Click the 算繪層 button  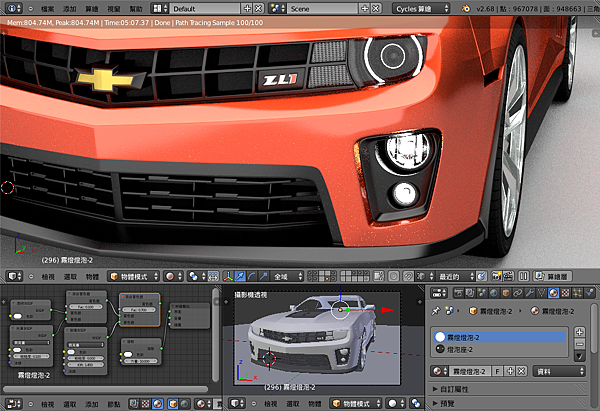[x=553, y=276]
